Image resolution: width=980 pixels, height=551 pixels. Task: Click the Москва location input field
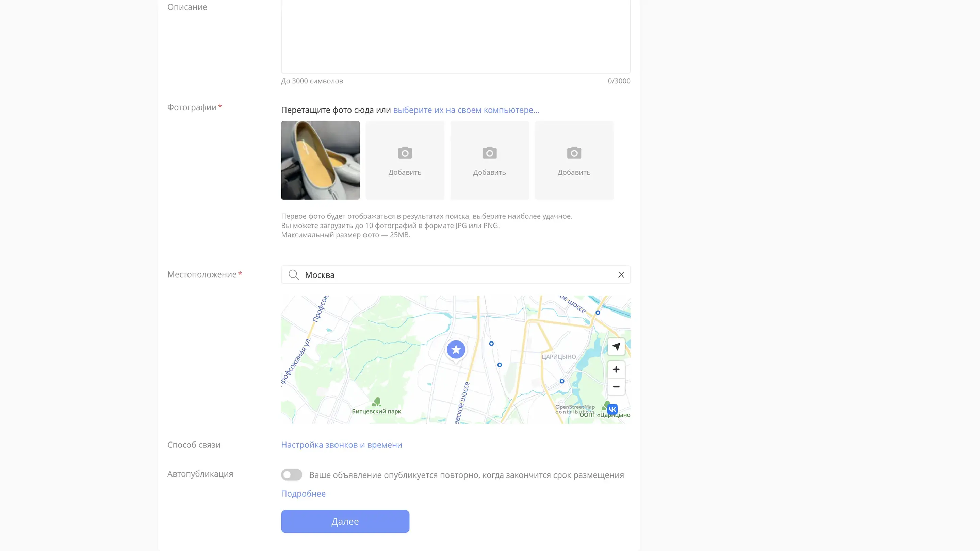click(x=457, y=274)
